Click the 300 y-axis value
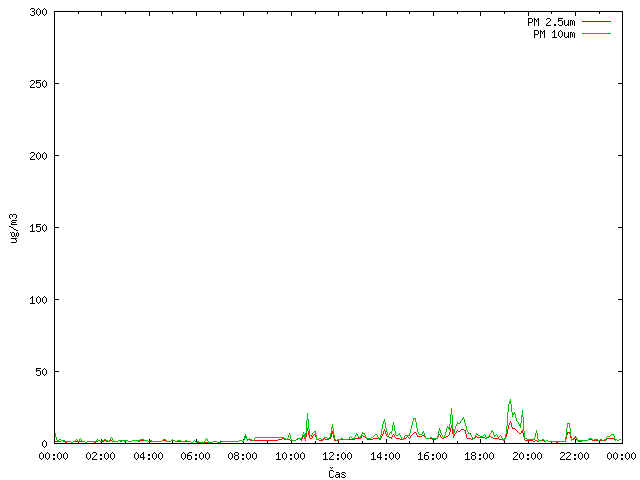Screen dimensions: 640x480 pos(38,12)
